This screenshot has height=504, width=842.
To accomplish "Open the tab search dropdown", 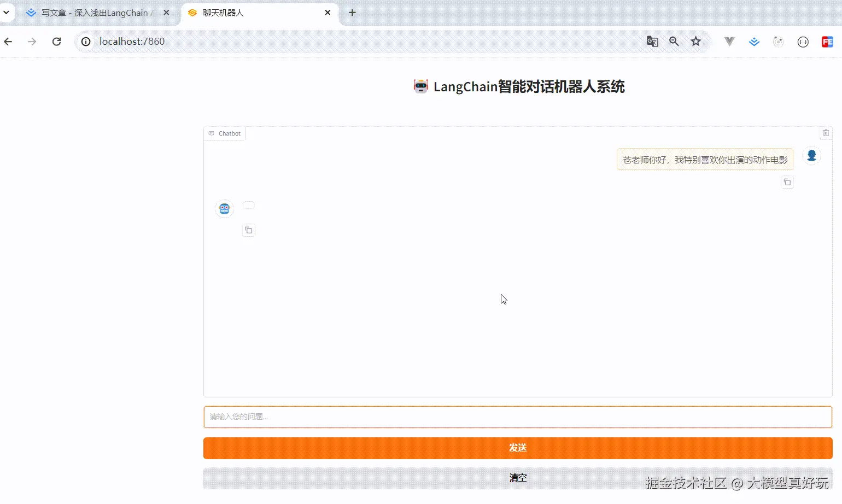I will [x=6, y=12].
